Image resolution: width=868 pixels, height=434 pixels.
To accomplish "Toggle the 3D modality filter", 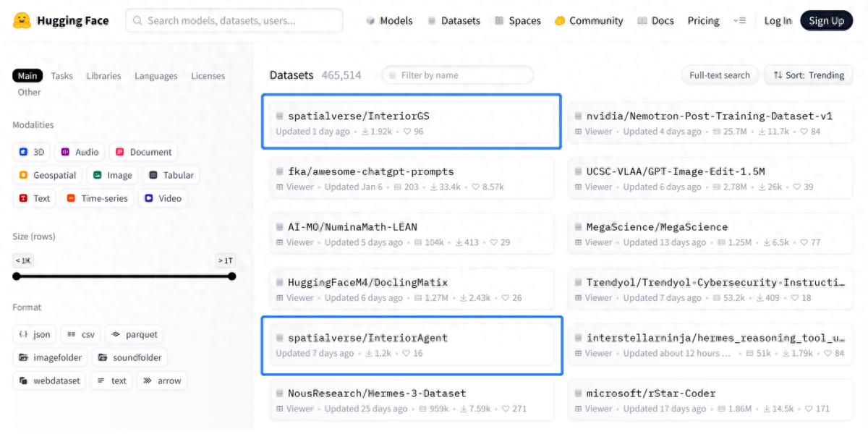I will point(32,152).
